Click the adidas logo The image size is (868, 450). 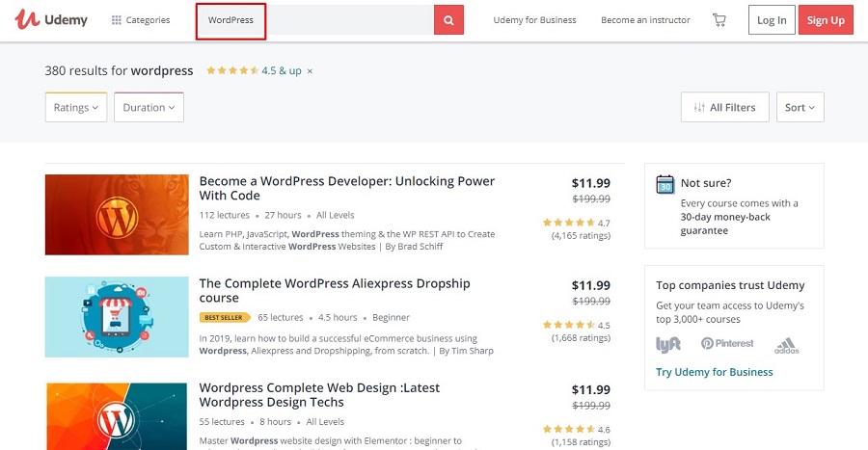[787, 346]
